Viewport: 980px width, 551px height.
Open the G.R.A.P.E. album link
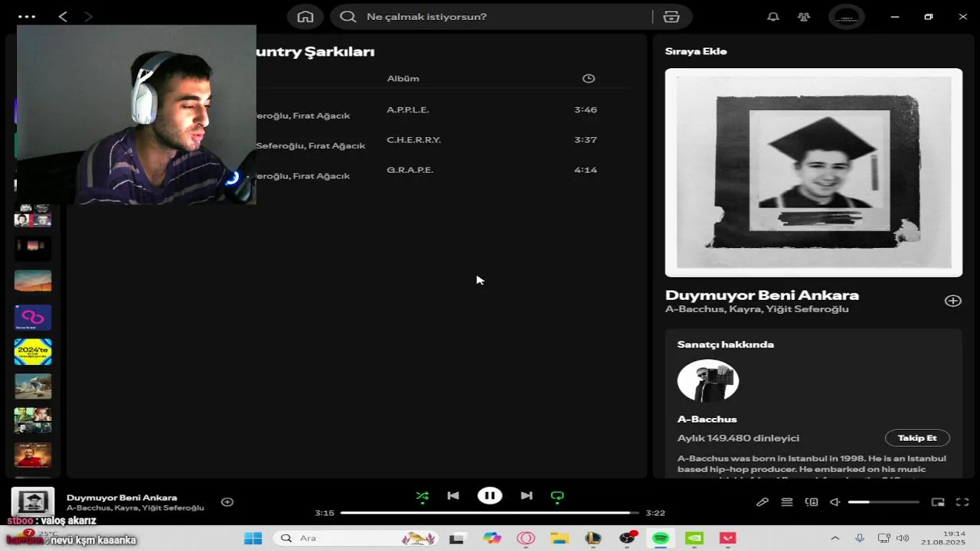point(410,170)
